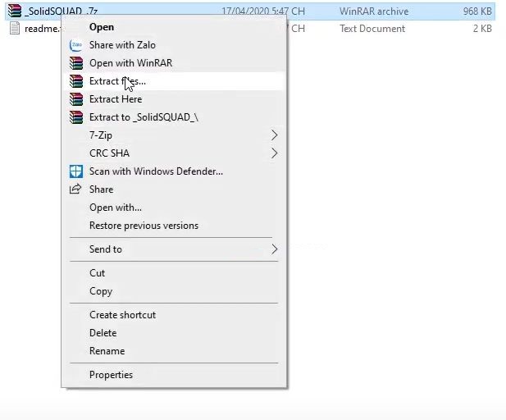Choose Open with... entry
The height and width of the screenshot is (420, 506).
click(173, 208)
